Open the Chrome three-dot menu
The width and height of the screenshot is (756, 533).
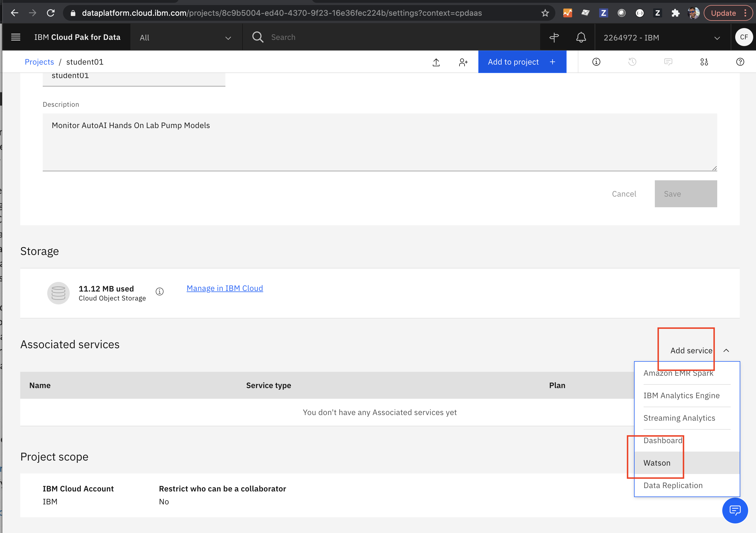(746, 13)
